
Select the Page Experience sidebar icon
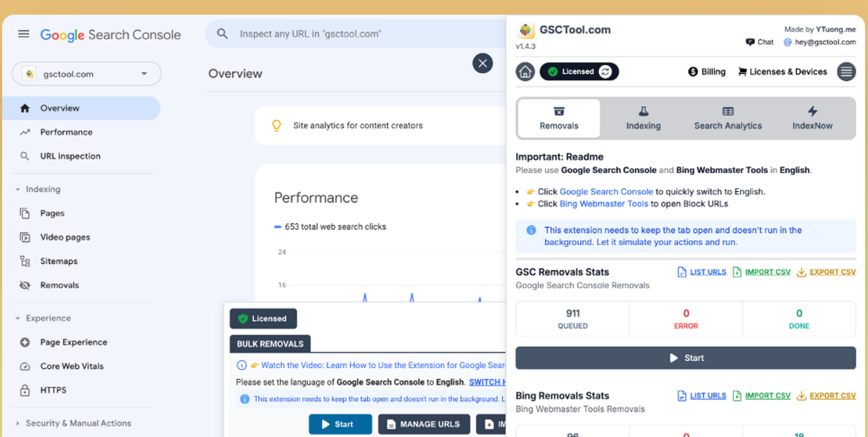(24, 341)
